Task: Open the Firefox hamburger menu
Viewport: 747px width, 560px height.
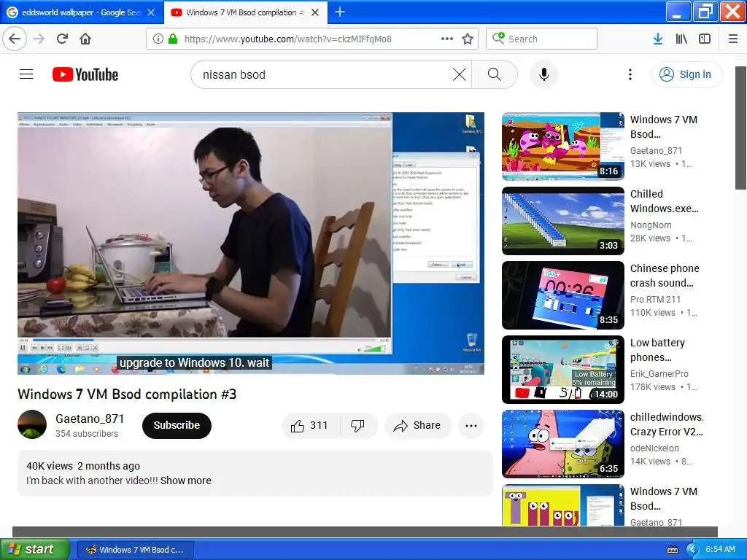Action: click(733, 39)
